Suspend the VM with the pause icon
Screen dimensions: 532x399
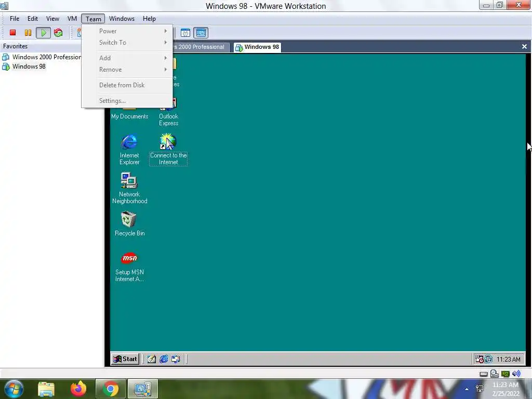point(28,33)
